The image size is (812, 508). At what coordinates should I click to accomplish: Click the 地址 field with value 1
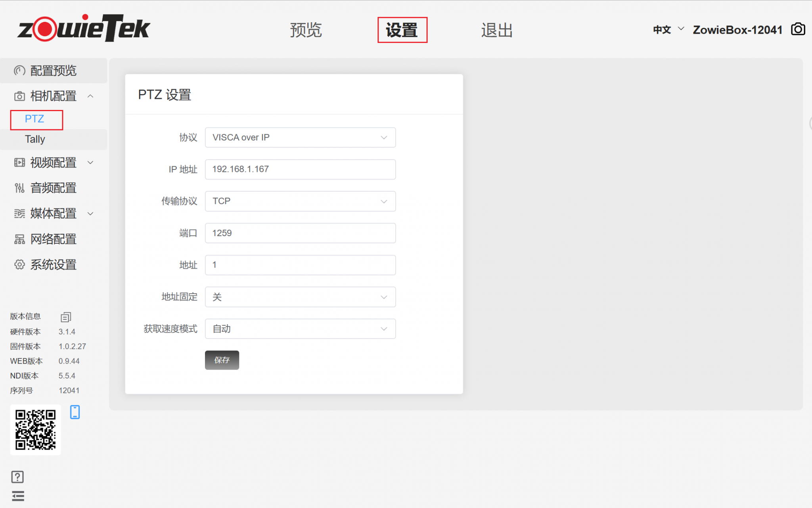coord(300,265)
